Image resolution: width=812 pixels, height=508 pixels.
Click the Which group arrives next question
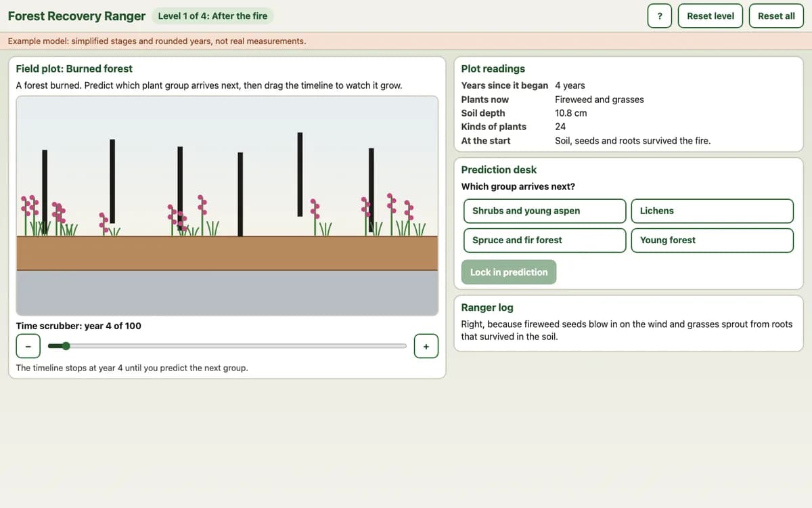pos(518,186)
